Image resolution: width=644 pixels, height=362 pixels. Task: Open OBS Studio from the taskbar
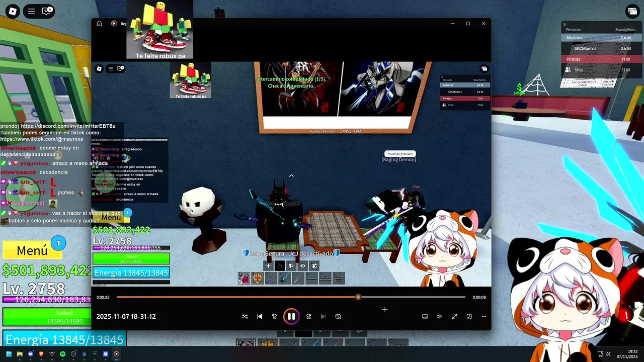pos(73,354)
